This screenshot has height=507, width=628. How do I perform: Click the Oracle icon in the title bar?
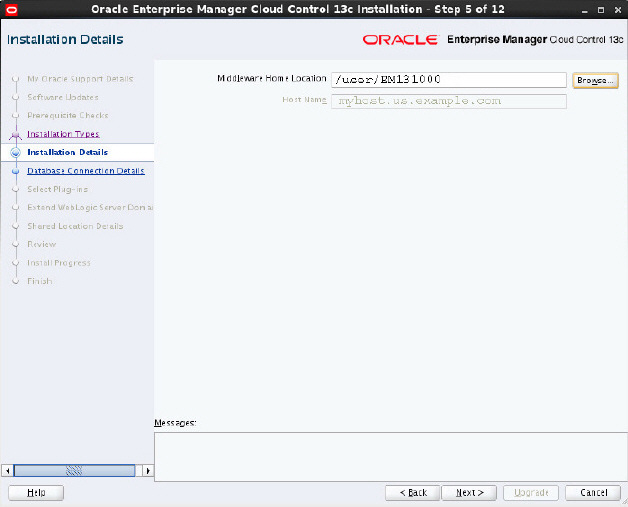11,9
